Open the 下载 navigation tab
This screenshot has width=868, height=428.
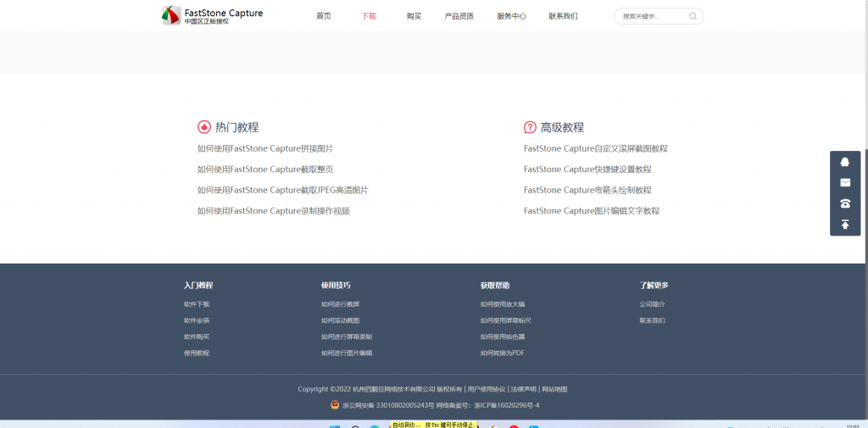pyautogui.click(x=369, y=16)
